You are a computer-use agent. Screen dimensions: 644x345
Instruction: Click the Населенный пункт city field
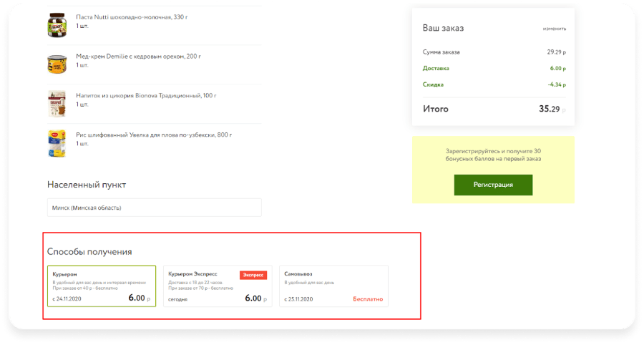point(155,208)
